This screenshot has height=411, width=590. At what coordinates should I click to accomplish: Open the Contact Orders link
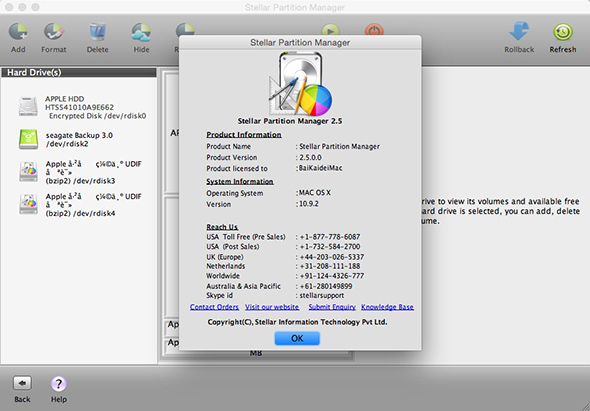[214, 307]
